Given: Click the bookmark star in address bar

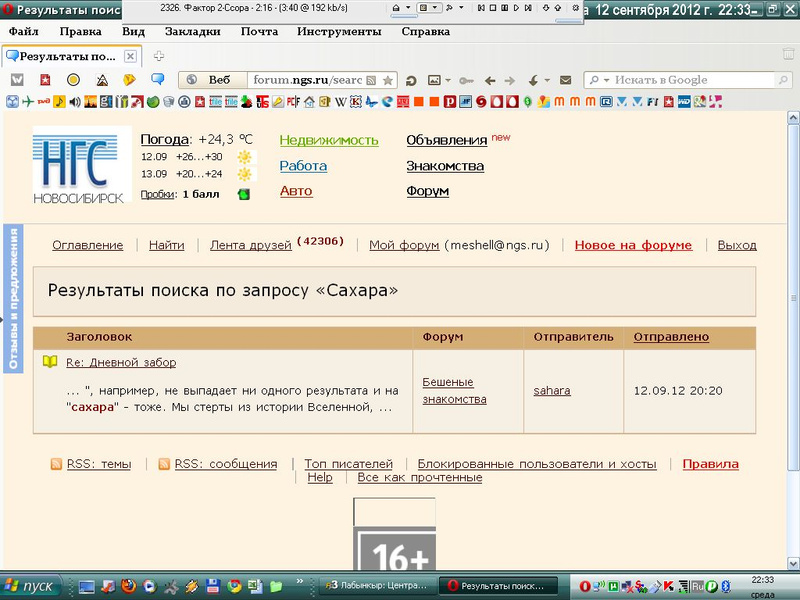Looking at the screenshot, I should point(388,80).
